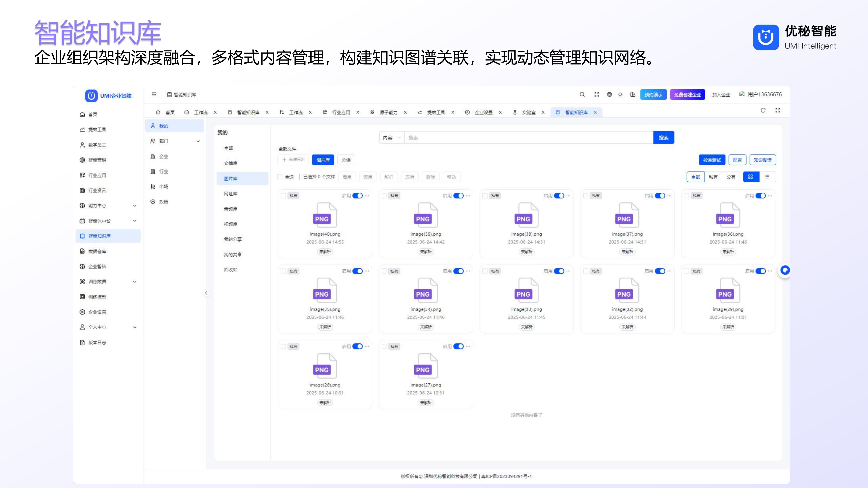868x488 pixels.
Task: Click the search magnifier icon in header
Action: [582, 95]
